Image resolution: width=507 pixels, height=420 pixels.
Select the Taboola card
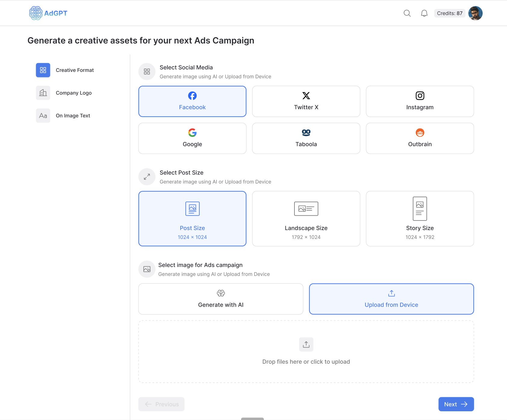[x=306, y=138]
